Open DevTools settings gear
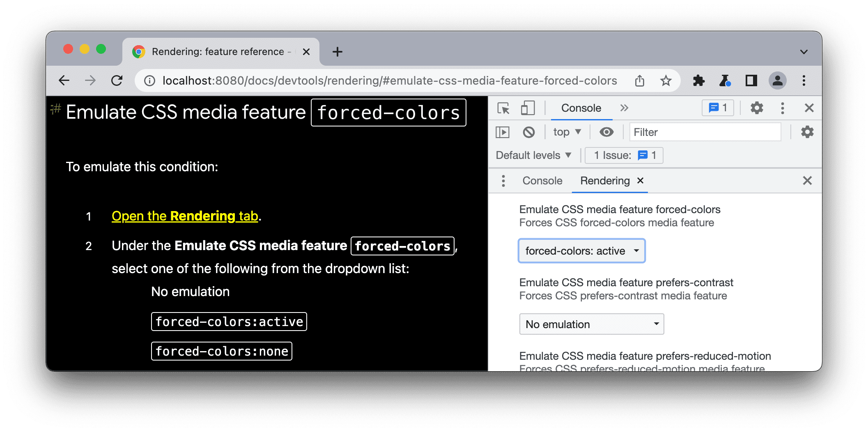This screenshot has width=868, height=432. point(756,108)
